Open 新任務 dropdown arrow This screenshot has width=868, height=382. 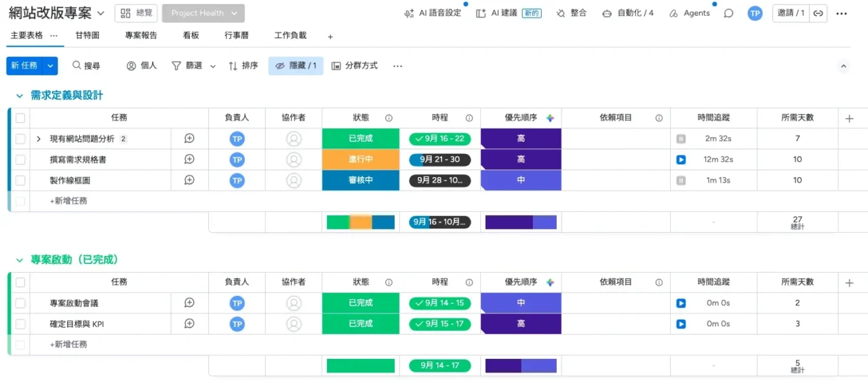[50, 66]
